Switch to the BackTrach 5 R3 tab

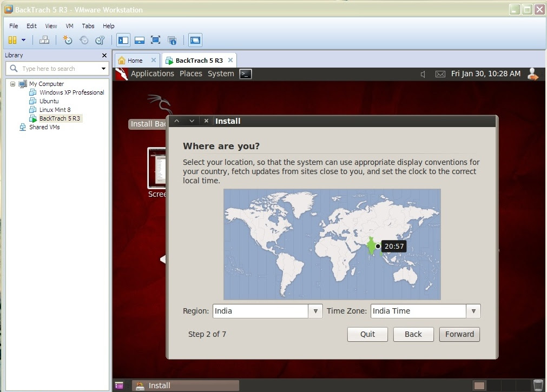(x=199, y=61)
